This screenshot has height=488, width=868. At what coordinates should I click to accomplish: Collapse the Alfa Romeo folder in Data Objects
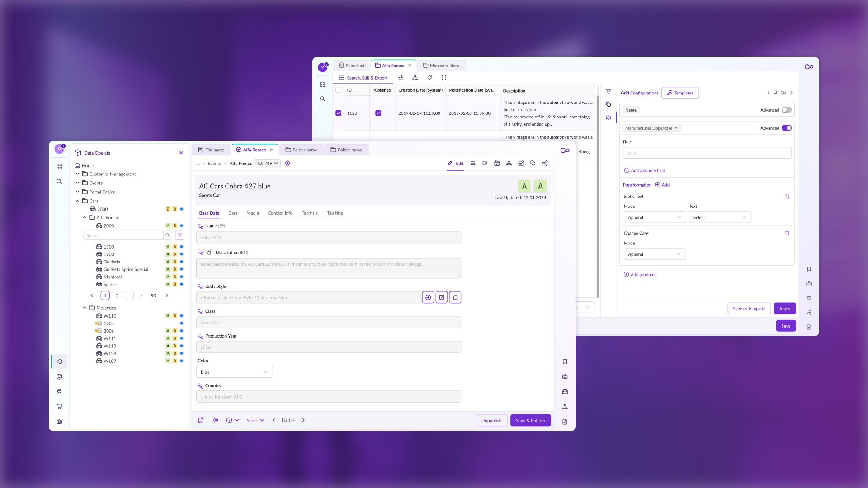pyautogui.click(x=84, y=217)
